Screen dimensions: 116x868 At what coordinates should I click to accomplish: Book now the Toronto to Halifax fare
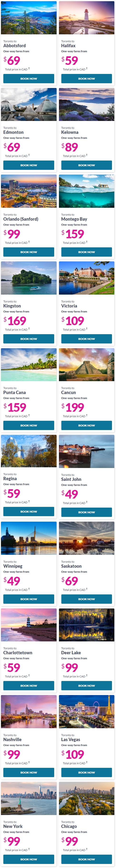87,78
